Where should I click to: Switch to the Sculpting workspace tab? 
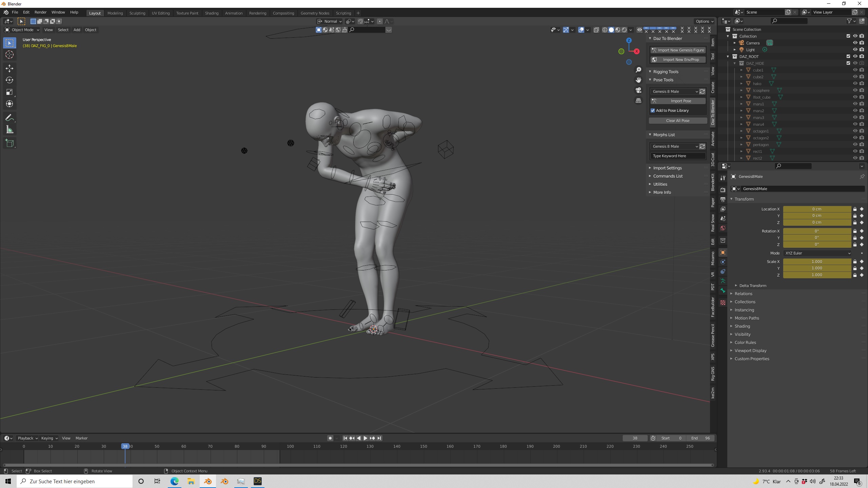pyautogui.click(x=137, y=13)
